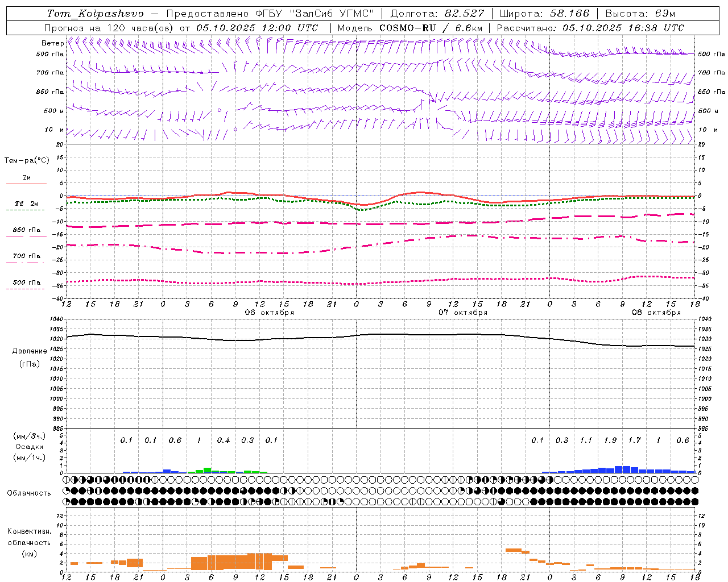Screen dimensions: 728x582
Task: Click the (мм/1ч.) units label
Action: [x=29, y=458]
